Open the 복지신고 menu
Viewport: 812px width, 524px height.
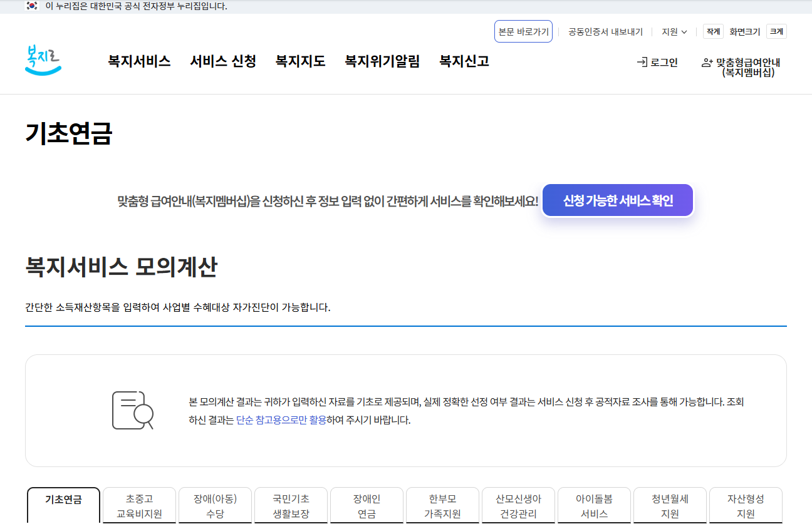(464, 61)
